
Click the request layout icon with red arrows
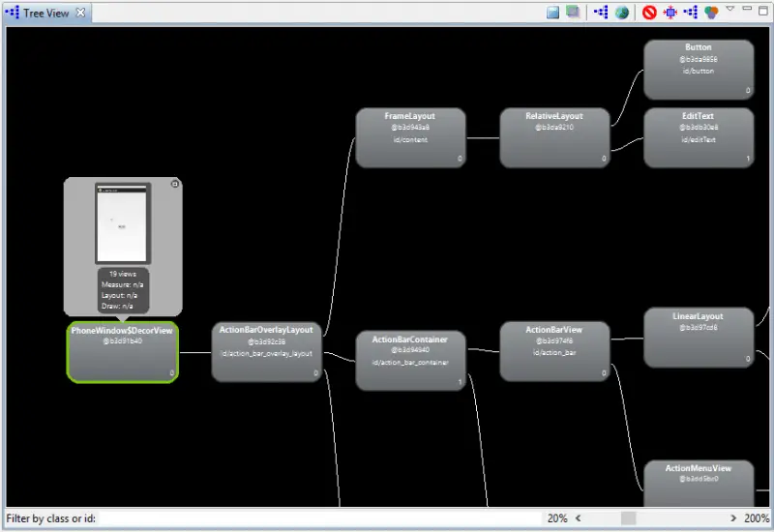pyautogui.click(x=670, y=13)
